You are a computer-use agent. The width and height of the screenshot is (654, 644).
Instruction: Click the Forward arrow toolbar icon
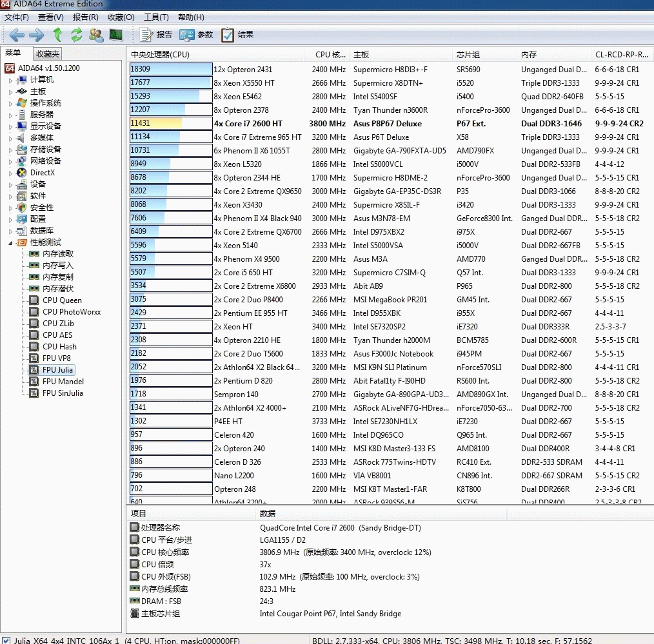[x=37, y=35]
